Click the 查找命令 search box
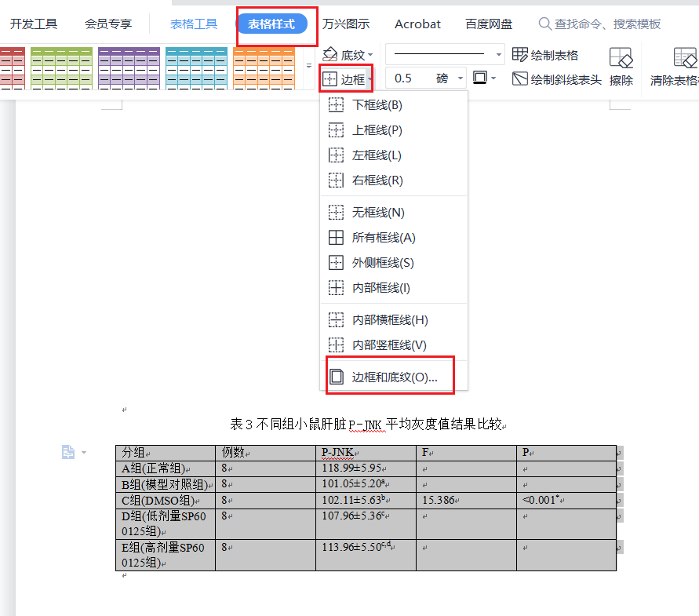The height and width of the screenshot is (616, 699). pyautogui.click(x=607, y=24)
